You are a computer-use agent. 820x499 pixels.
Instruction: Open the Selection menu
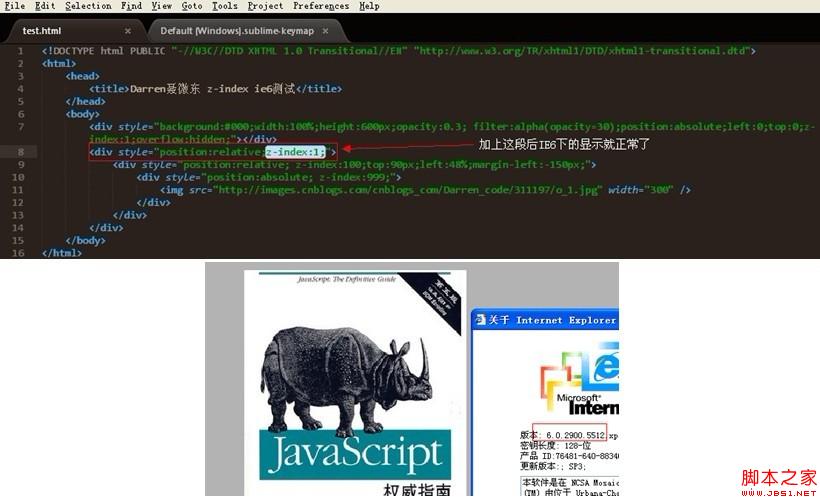coord(88,6)
